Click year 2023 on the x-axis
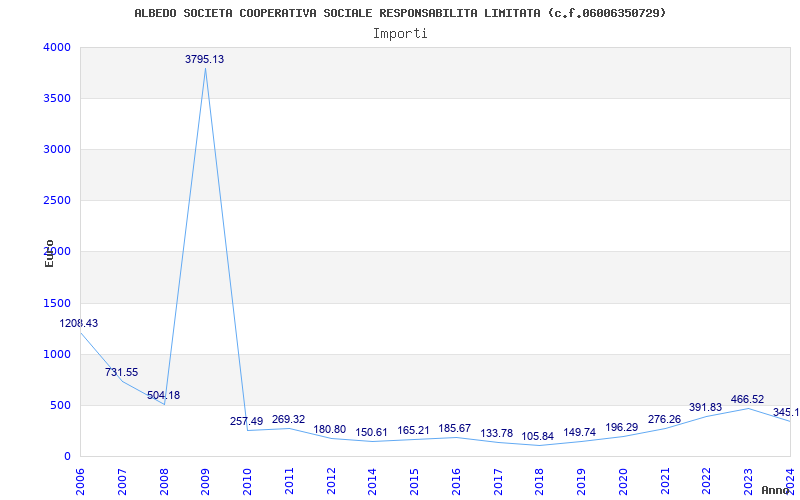The height and width of the screenshot is (500, 800). (x=748, y=477)
